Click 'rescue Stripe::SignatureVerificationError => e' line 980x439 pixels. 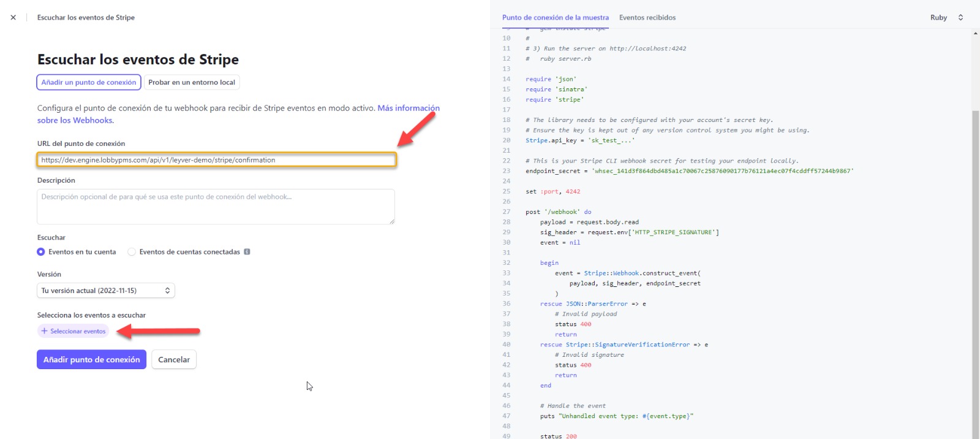point(624,345)
